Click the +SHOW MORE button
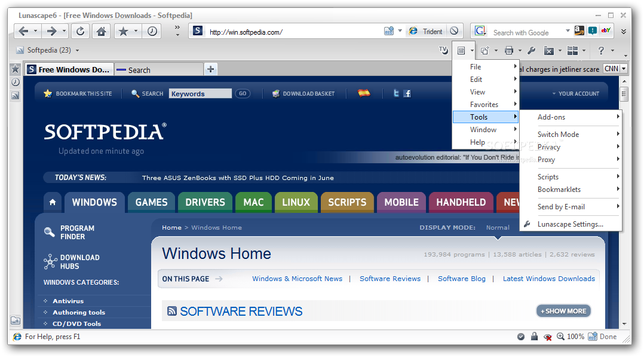Image resolution: width=644 pixels, height=357 pixels. tap(563, 311)
